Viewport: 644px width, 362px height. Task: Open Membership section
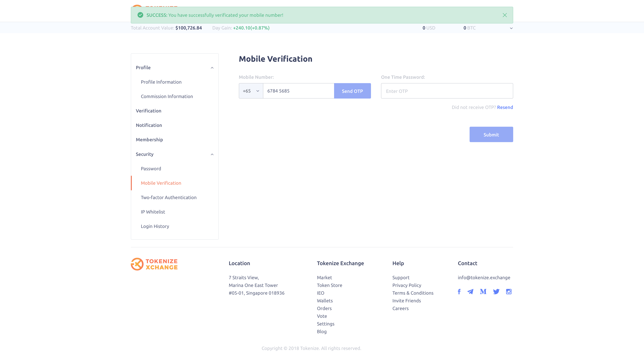click(149, 140)
